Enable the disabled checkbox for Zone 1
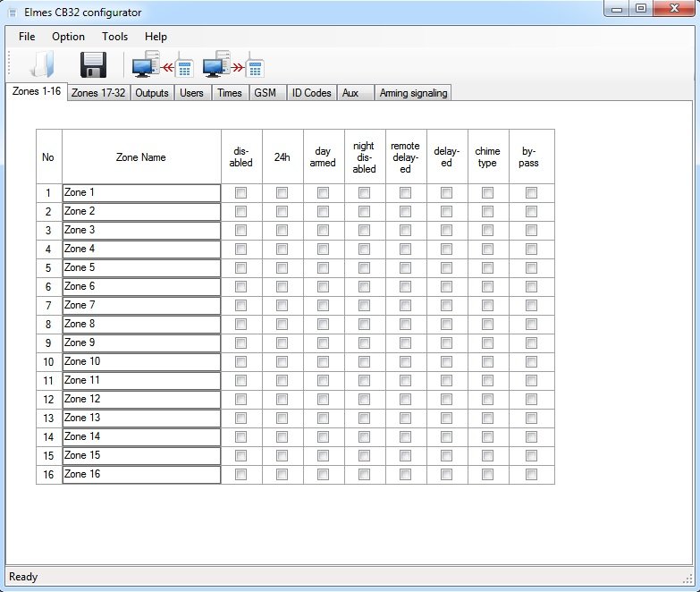 tap(240, 193)
